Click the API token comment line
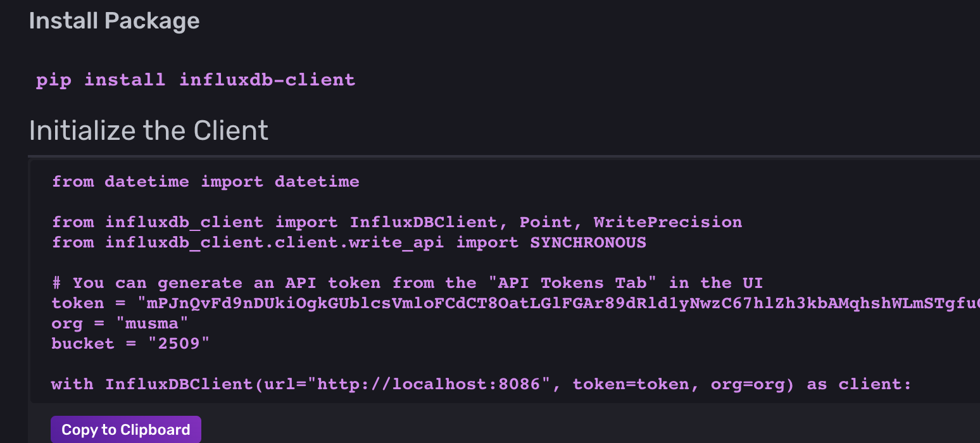 coord(408,283)
